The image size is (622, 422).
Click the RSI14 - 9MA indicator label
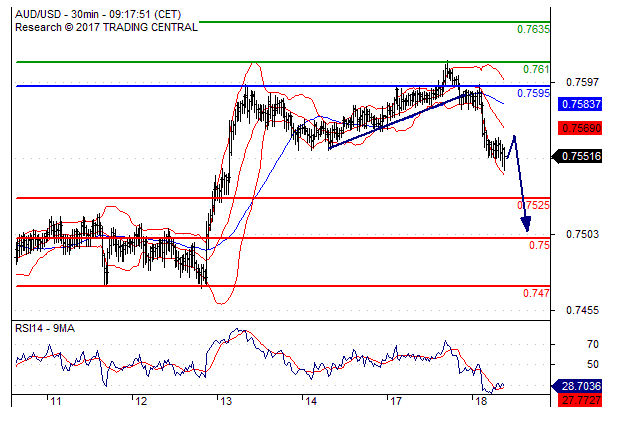(45, 328)
